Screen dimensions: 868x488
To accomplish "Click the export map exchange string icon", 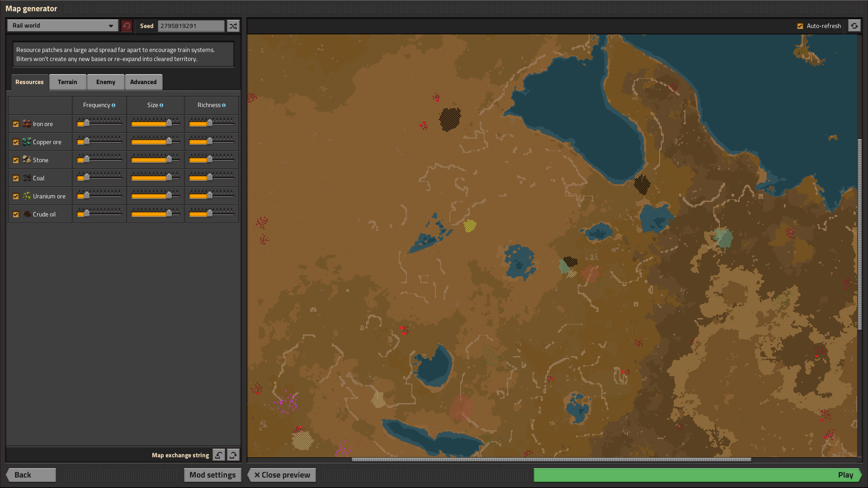I will tap(233, 455).
